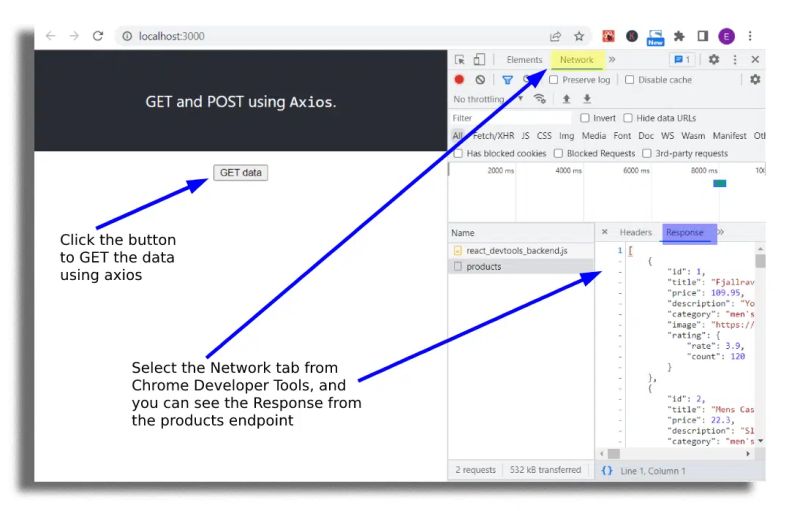Click the localhost:3000 address bar
This screenshot has height=511, width=800.
click(x=337, y=36)
